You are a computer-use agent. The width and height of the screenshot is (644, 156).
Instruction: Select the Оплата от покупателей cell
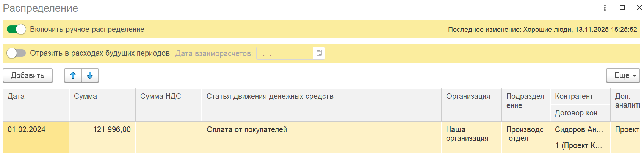321,137
